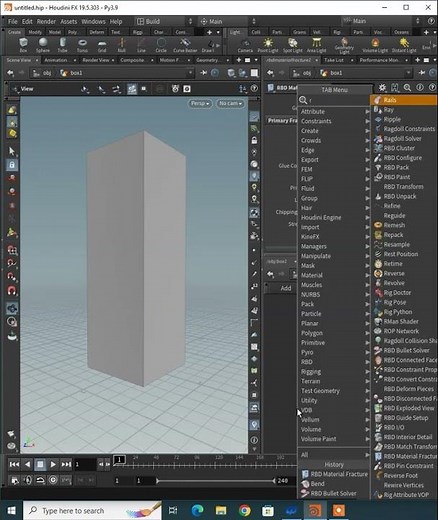The height and width of the screenshot is (520, 438).
Task: Stop timeline playback
Action: click(40, 464)
